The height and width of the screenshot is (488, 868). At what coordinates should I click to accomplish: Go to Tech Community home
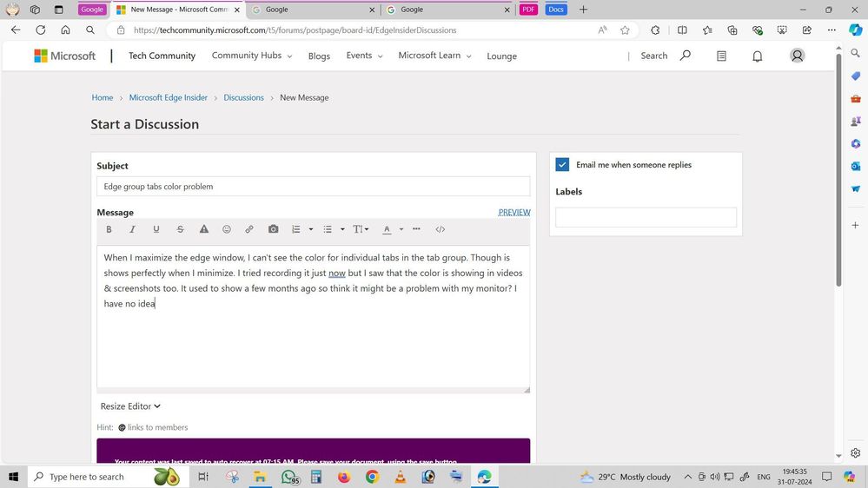click(162, 56)
